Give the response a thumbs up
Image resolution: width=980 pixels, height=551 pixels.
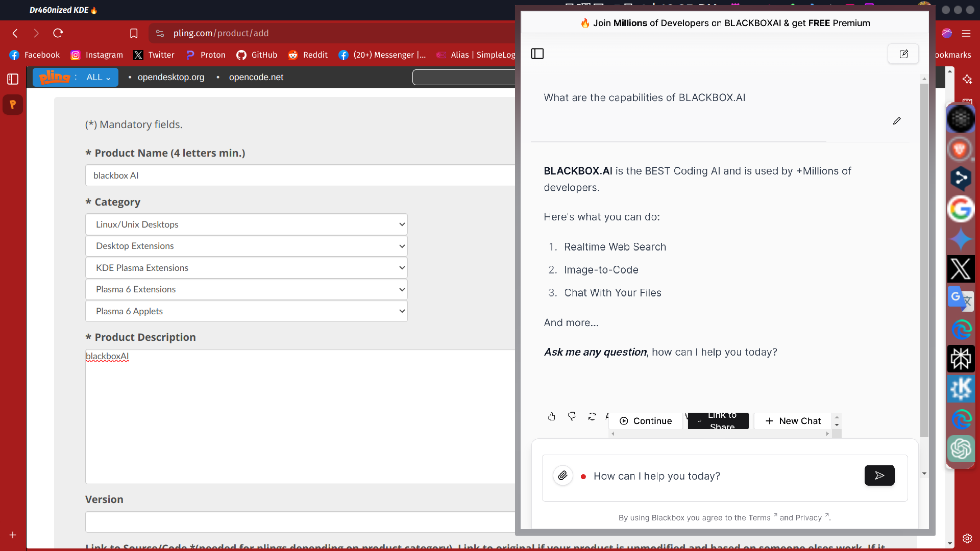click(552, 416)
